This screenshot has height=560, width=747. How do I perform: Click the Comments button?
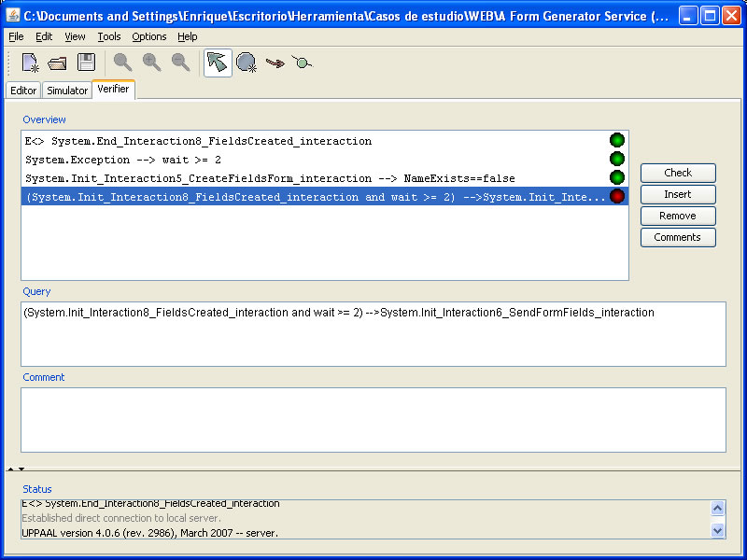coord(678,237)
